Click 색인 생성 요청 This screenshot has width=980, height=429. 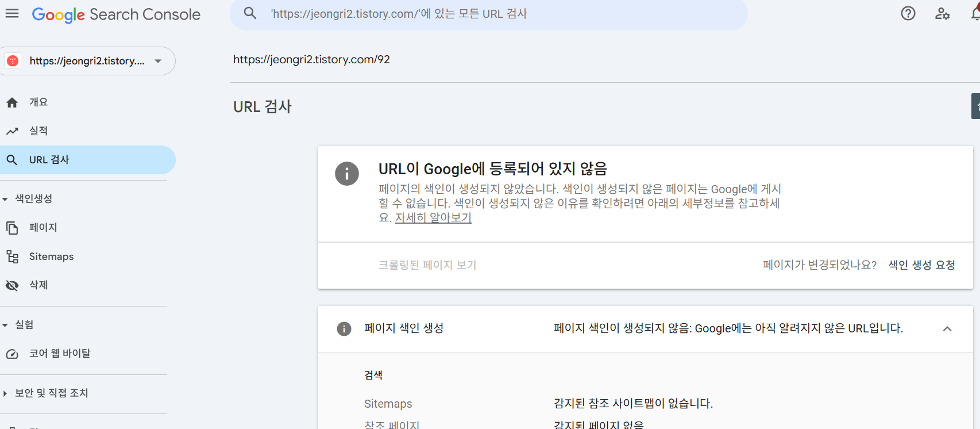[x=921, y=265]
